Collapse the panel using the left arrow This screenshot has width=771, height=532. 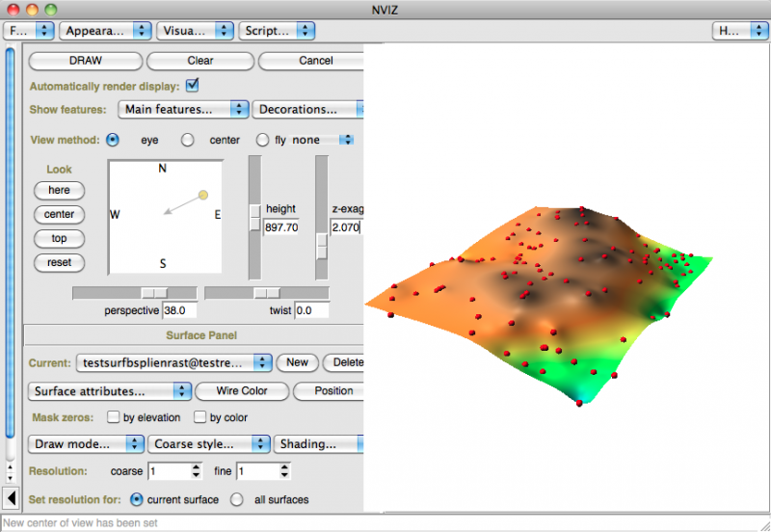pyautogui.click(x=12, y=497)
